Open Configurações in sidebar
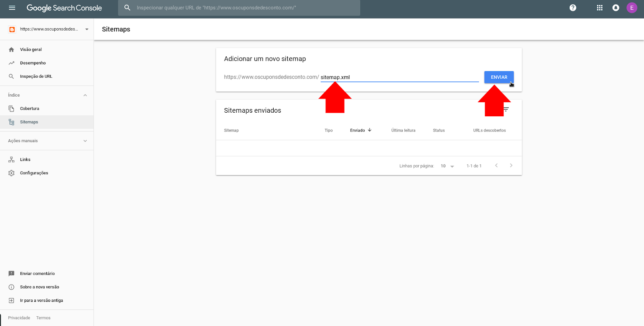 [x=47, y=173]
